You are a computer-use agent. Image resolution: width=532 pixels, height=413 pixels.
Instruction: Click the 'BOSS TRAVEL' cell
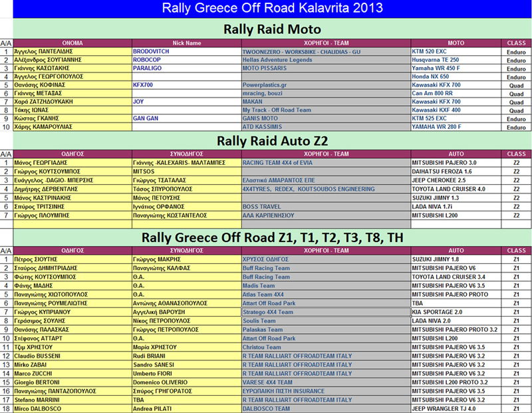coord(326,207)
